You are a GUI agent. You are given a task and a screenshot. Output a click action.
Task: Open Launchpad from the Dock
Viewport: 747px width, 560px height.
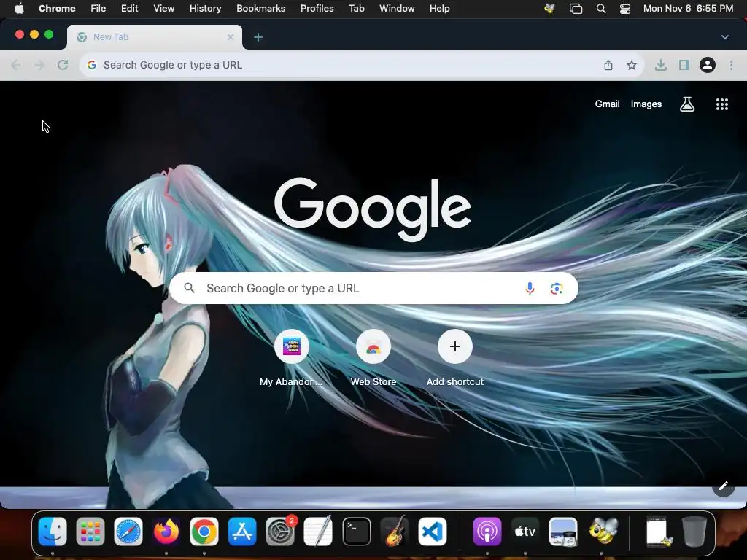[90, 531]
